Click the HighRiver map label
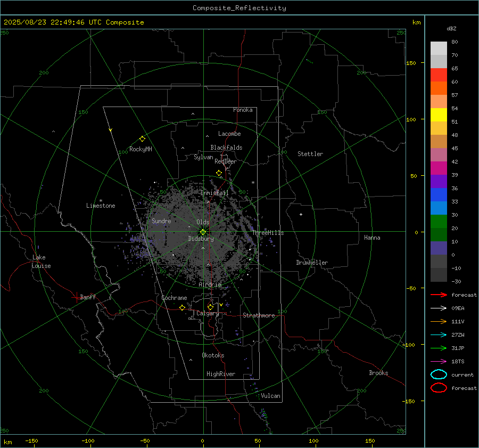 coord(221,374)
